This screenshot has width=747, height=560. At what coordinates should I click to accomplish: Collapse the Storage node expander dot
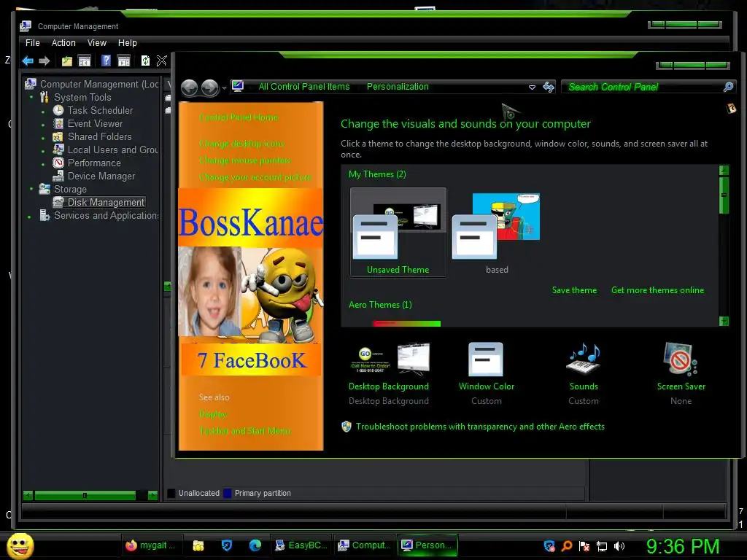click(31, 189)
